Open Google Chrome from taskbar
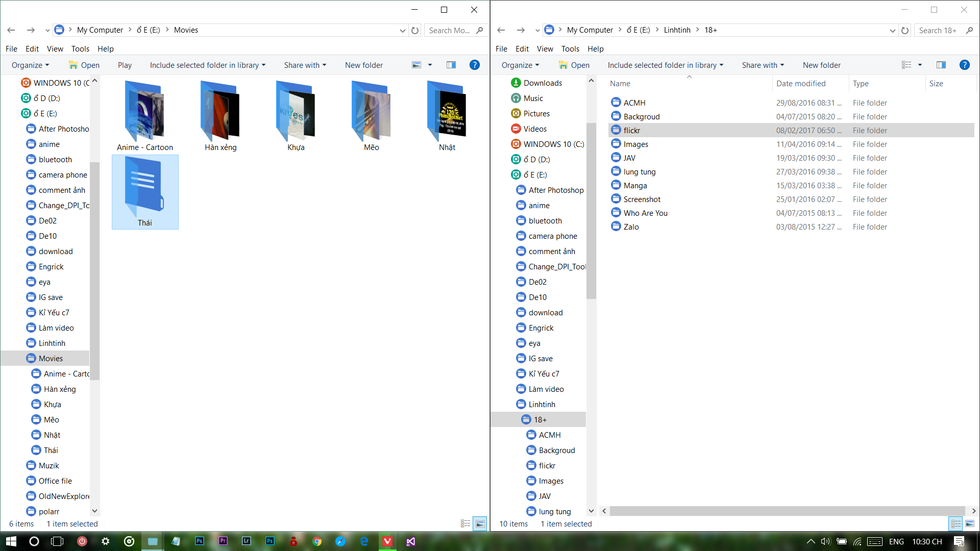The width and height of the screenshot is (980, 551). [317, 541]
